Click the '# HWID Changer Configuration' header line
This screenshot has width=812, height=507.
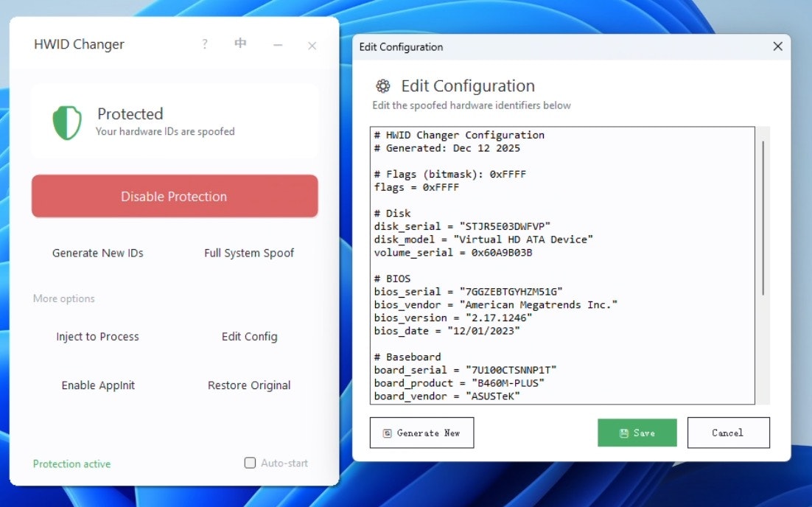coord(459,135)
